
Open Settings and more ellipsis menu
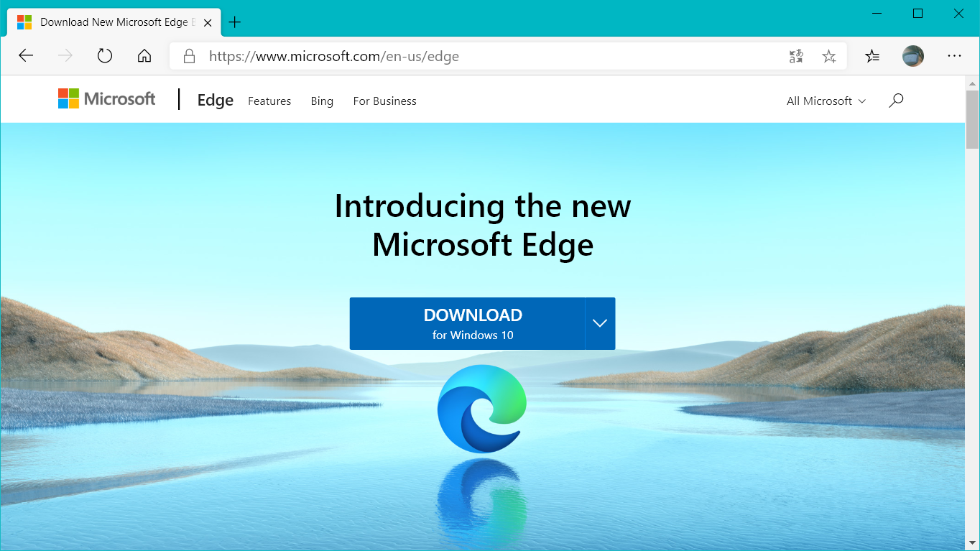pyautogui.click(x=954, y=56)
